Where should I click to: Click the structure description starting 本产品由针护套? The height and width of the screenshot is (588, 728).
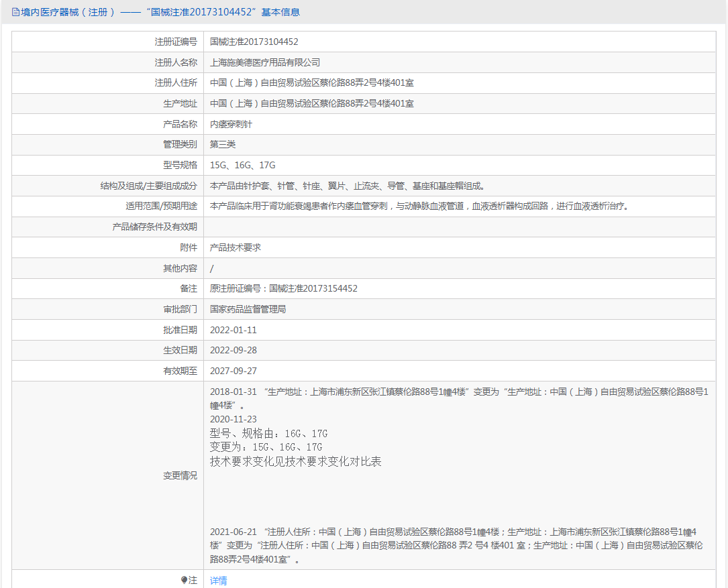tap(348, 186)
